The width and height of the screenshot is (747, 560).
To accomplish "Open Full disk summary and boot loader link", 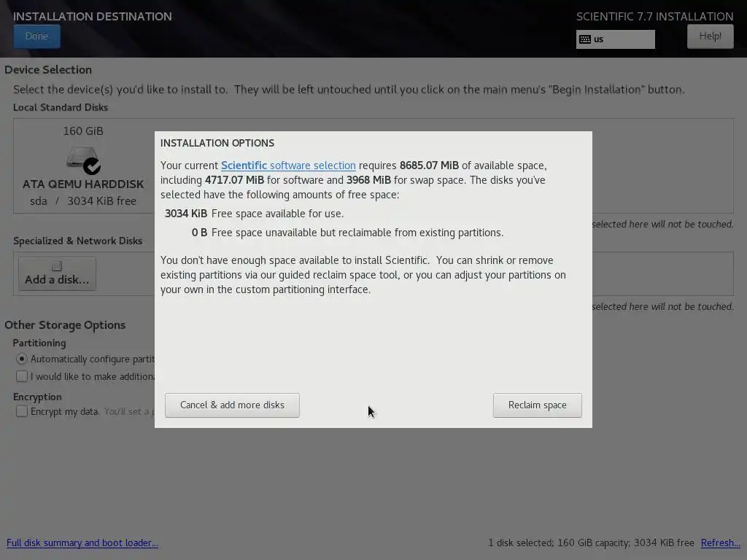I will (82, 542).
